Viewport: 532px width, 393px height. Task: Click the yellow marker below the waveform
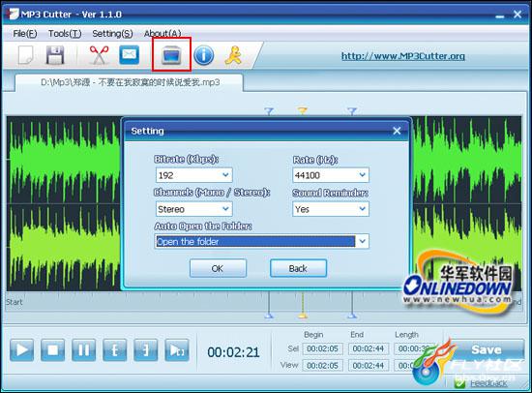(303, 316)
